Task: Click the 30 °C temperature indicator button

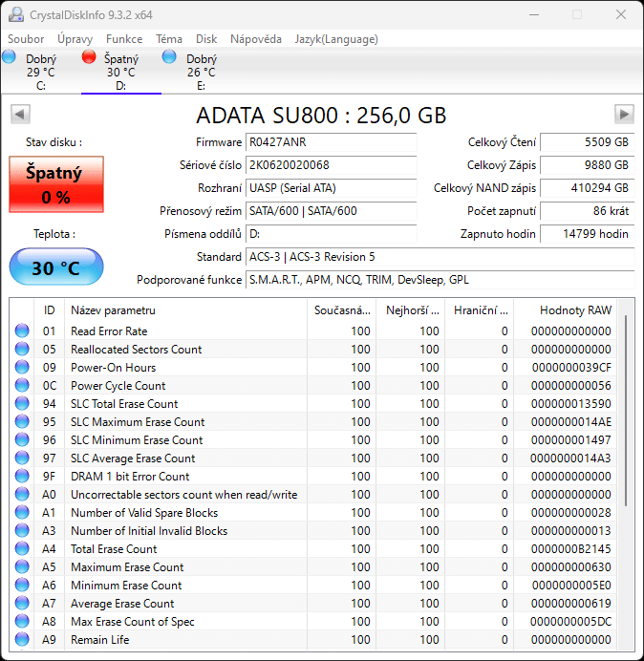Action: [x=56, y=267]
